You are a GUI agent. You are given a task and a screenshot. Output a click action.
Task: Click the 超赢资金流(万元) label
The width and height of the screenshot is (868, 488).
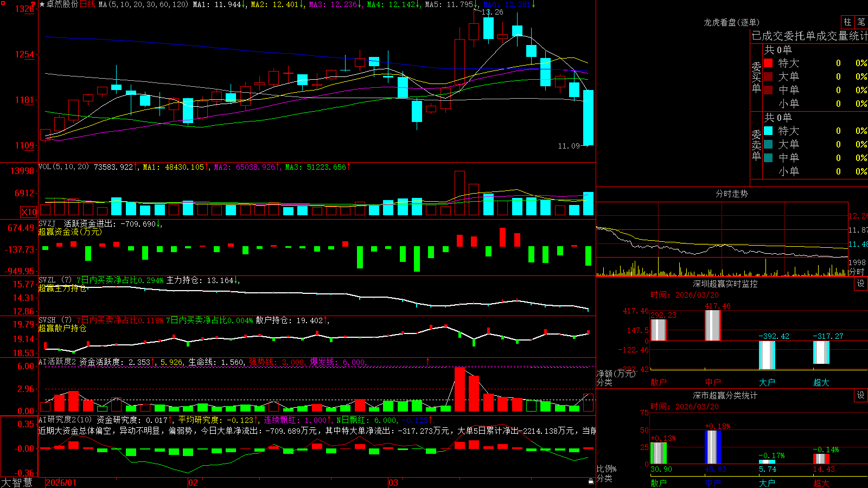click(70, 232)
